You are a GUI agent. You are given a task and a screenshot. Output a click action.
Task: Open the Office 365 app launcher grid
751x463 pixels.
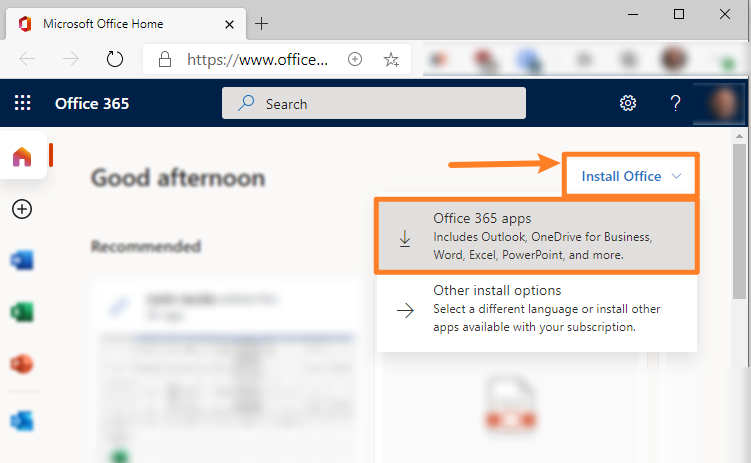[22, 103]
